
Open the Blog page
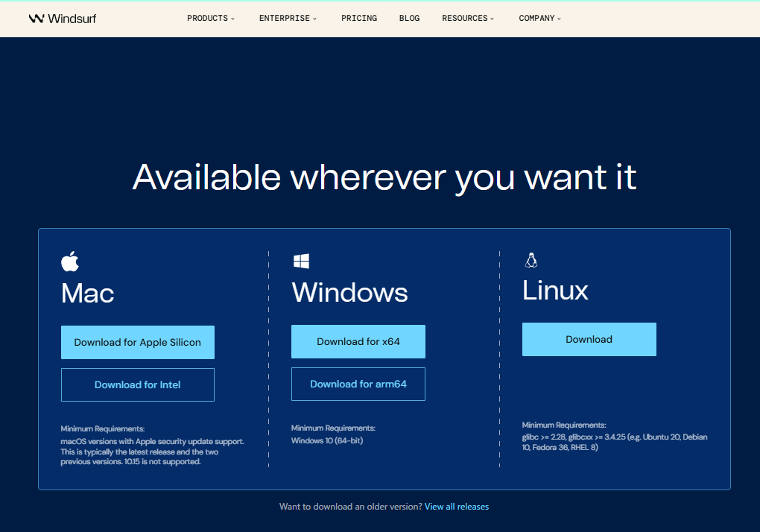coord(410,19)
